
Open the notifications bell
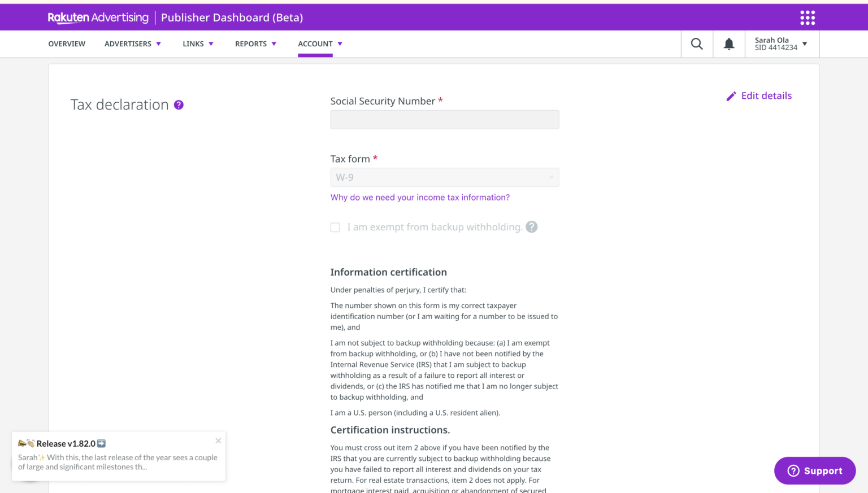tap(729, 44)
